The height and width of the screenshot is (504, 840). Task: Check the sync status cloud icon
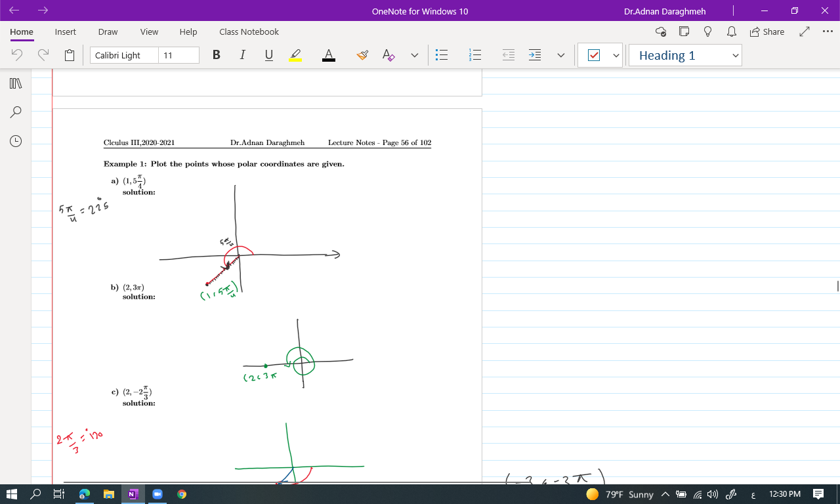661,31
